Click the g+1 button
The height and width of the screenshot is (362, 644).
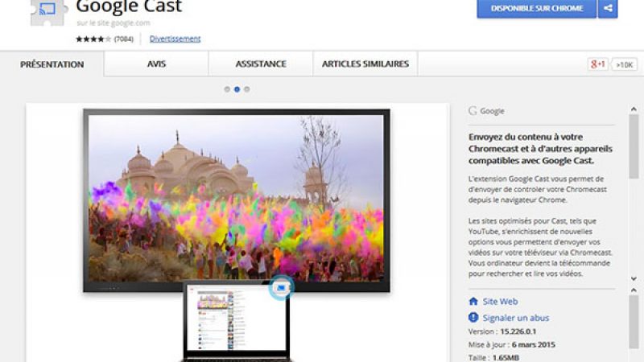597,64
